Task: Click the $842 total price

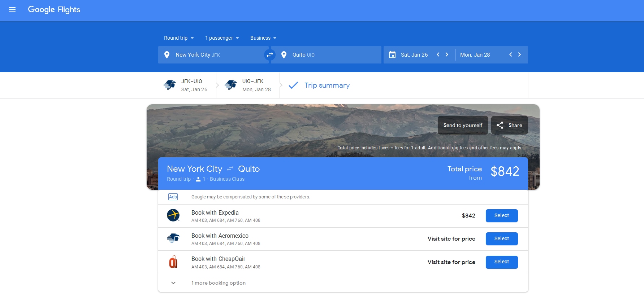Action: 505,171
